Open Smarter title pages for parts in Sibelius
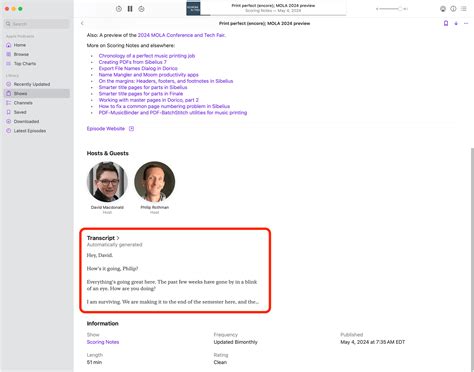Image resolution: width=474 pixels, height=372 pixels. (143, 88)
